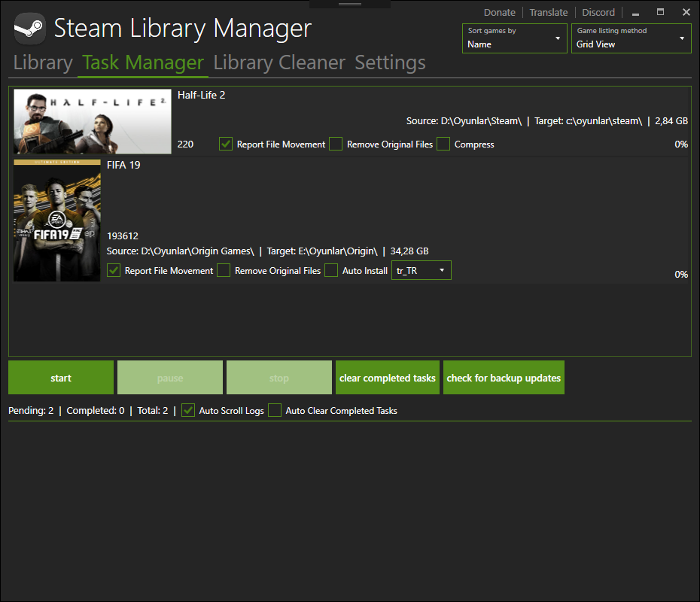Toggle Report File Movement for Half-Life 2
700x602 pixels.
(x=226, y=144)
